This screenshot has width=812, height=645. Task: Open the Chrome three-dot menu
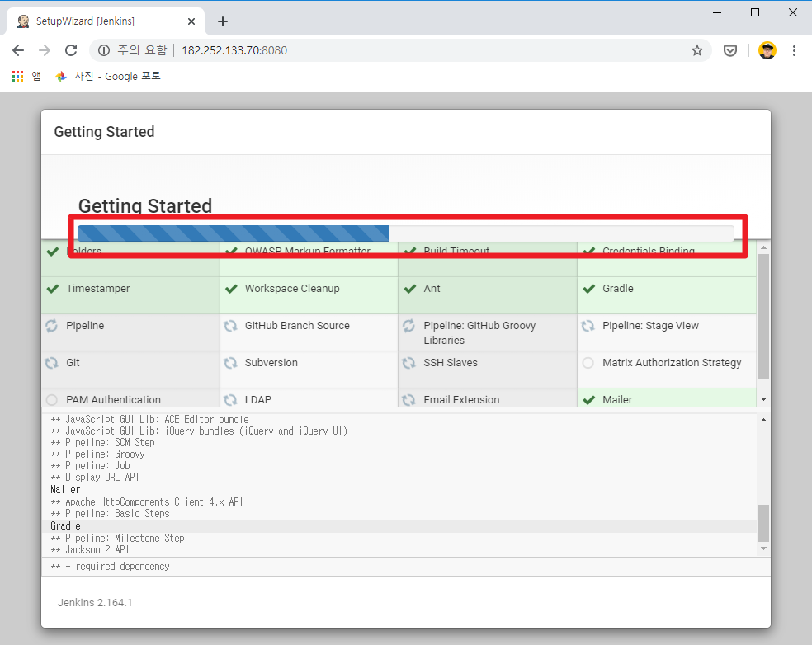pyautogui.click(x=794, y=50)
